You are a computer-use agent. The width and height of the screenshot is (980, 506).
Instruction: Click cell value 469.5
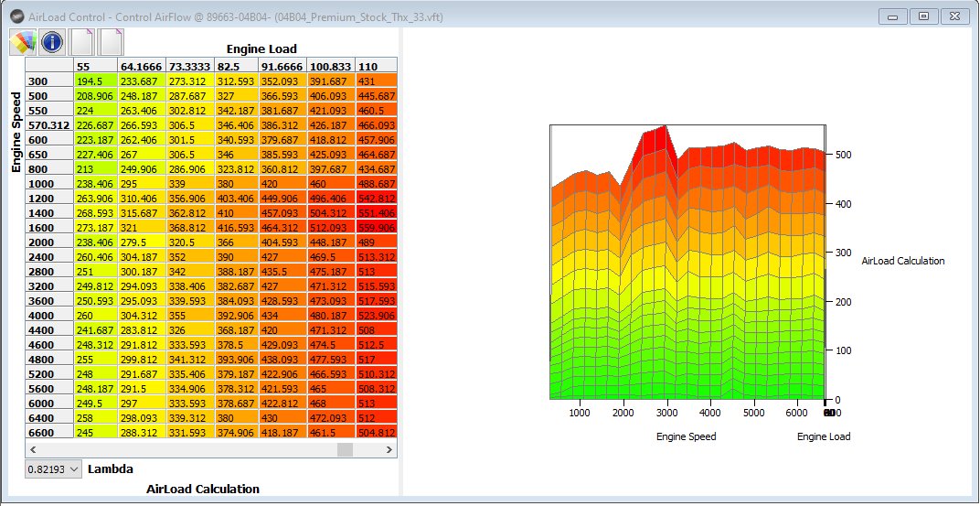[331, 257]
